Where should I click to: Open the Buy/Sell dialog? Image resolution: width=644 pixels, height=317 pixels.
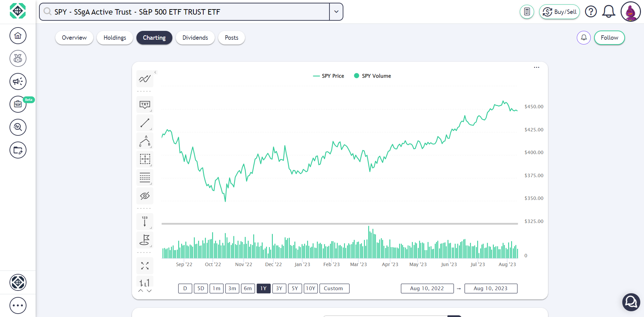(560, 12)
